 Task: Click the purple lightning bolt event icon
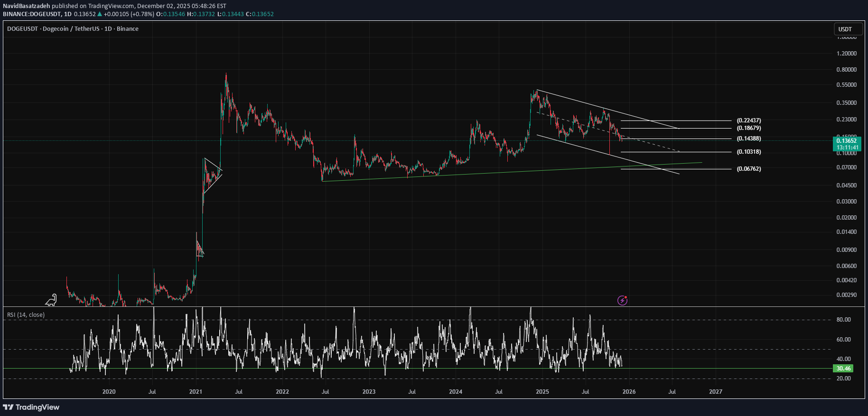point(622,300)
